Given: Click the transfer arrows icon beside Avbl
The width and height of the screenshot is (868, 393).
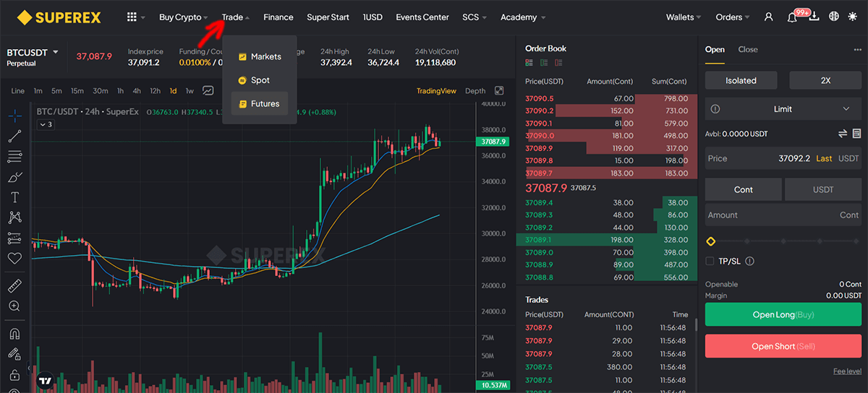Looking at the screenshot, I should tap(843, 134).
